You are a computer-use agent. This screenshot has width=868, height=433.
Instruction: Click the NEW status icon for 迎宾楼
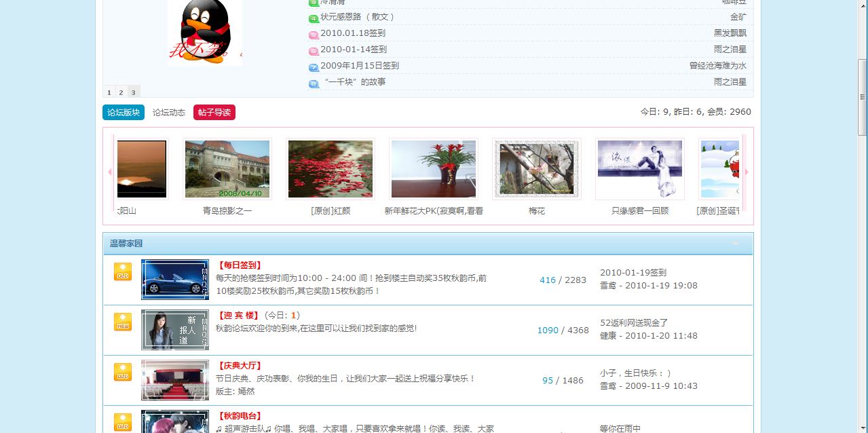click(123, 322)
